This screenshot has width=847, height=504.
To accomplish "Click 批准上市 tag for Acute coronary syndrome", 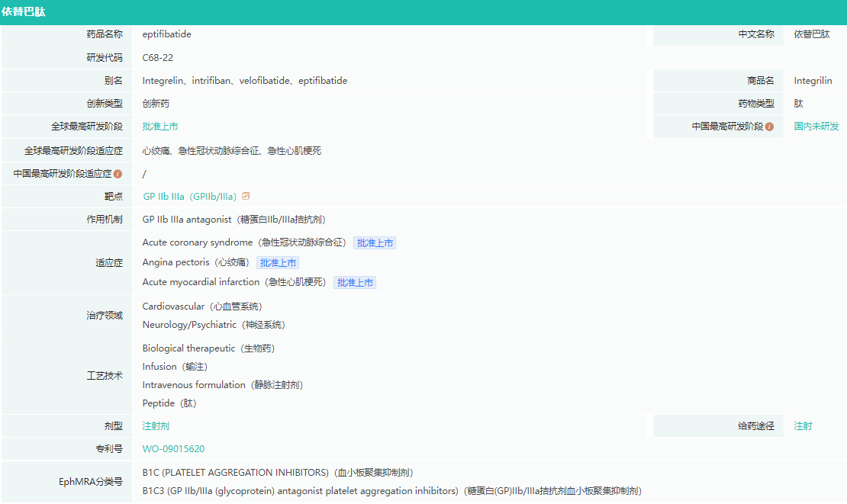I will (375, 242).
